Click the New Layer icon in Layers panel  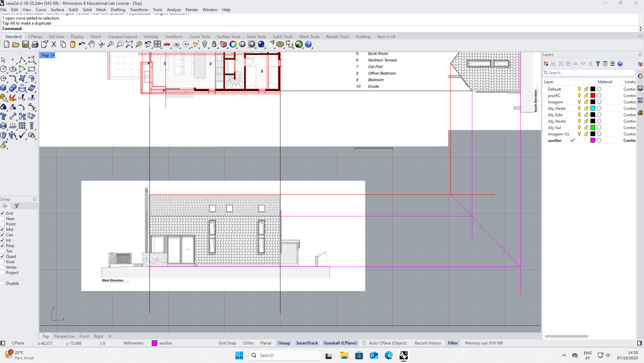coord(546,64)
